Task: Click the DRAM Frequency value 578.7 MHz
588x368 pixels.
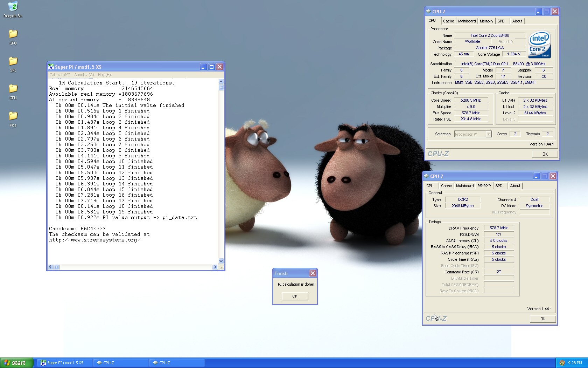Action: point(499,228)
